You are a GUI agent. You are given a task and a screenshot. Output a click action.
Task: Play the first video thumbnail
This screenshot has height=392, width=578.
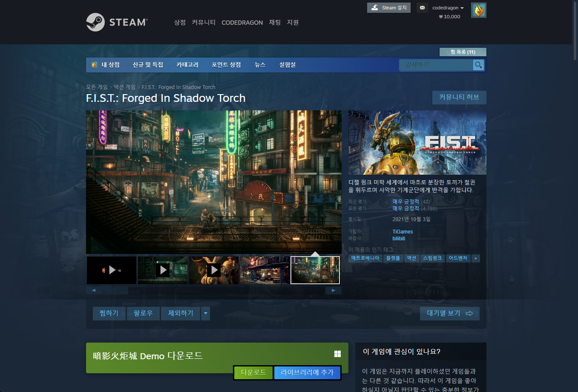pyautogui.click(x=112, y=270)
